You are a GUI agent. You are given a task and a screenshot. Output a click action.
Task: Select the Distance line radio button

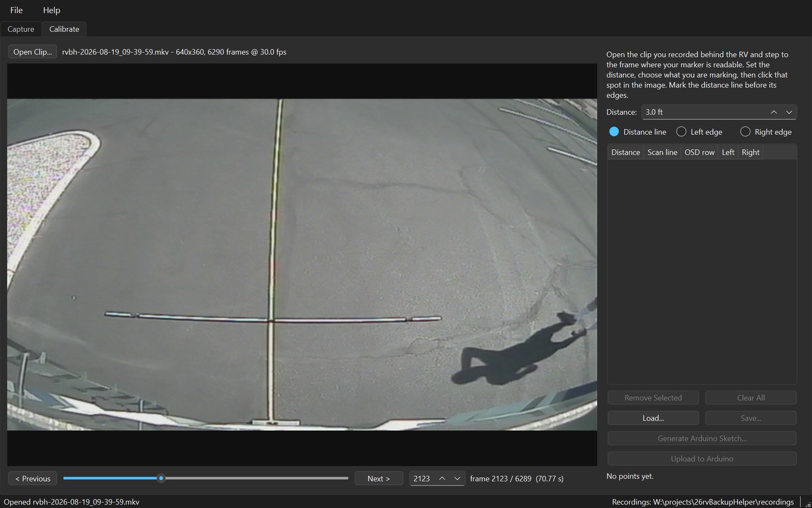(638, 132)
